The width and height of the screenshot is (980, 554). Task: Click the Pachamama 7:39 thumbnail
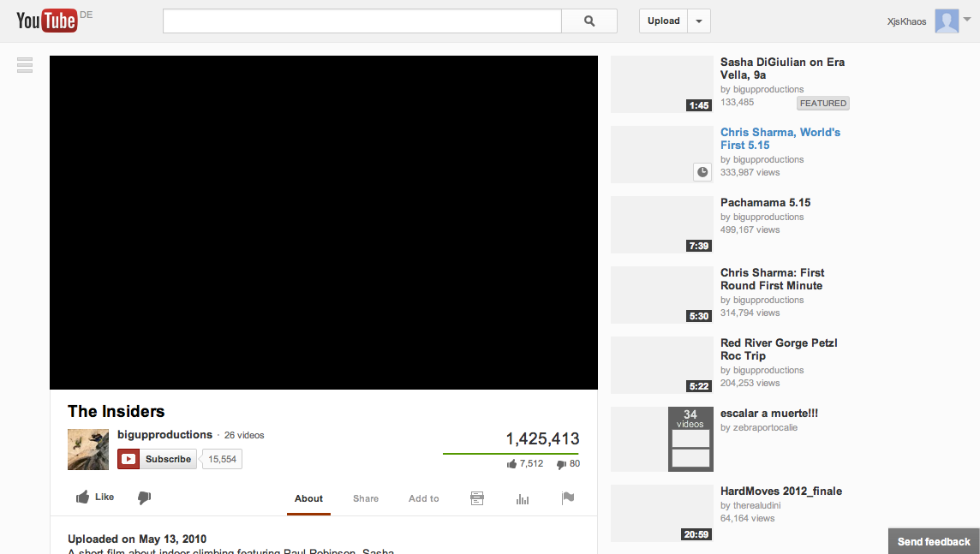pos(662,225)
